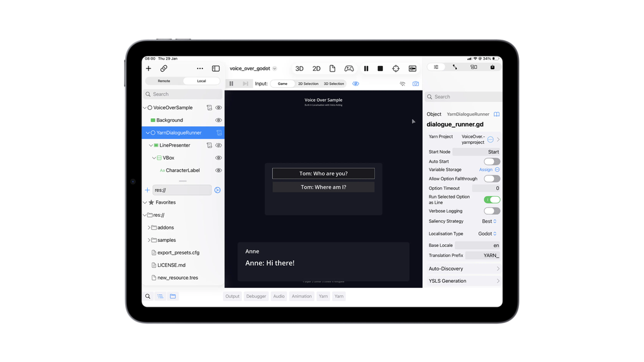Choose the "Tom: Where am I?" option
Screen dimensions: 644x362
coord(323,187)
